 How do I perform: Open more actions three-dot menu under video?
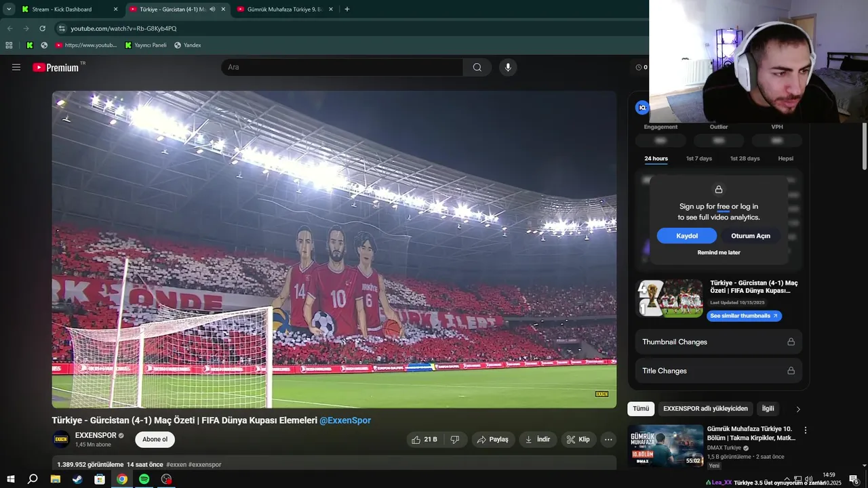[608, 439]
